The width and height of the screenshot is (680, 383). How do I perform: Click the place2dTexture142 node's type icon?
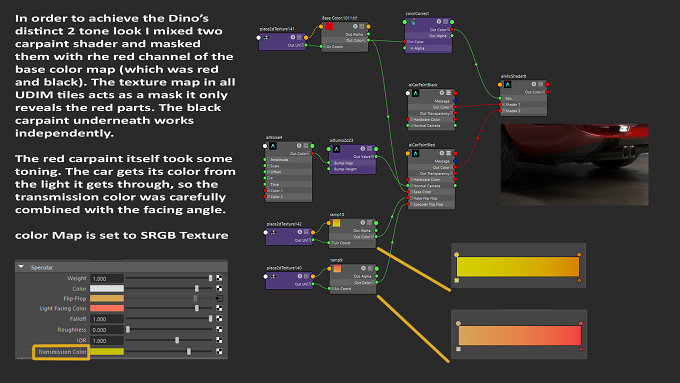click(273, 232)
